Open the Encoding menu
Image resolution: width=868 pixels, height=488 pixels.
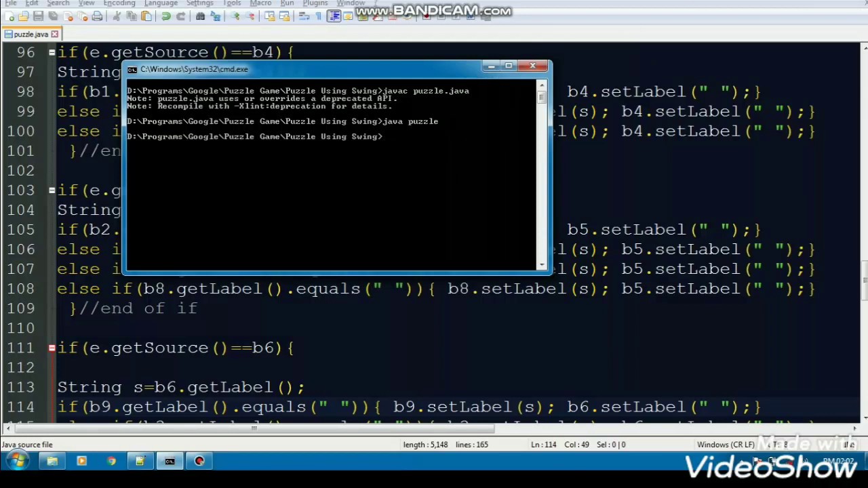click(x=119, y=3)
